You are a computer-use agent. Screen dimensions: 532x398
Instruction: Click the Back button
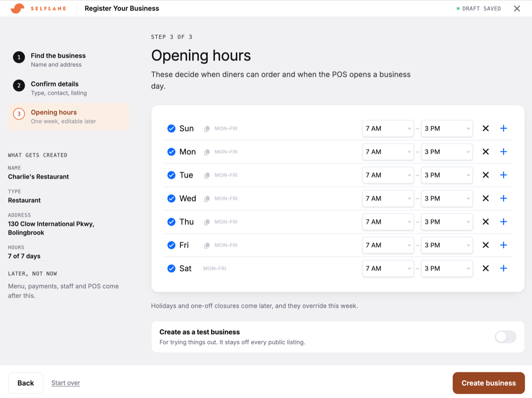click(x=26, y=383)
